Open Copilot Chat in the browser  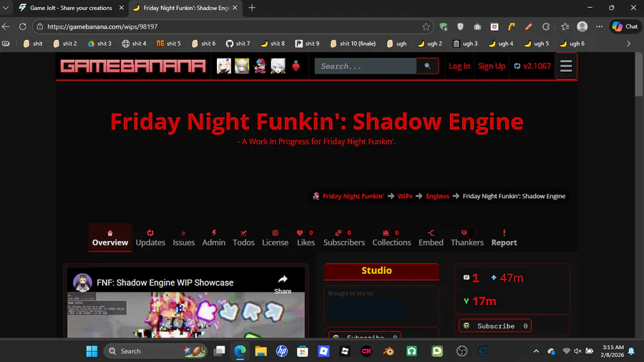pos(625,26)
